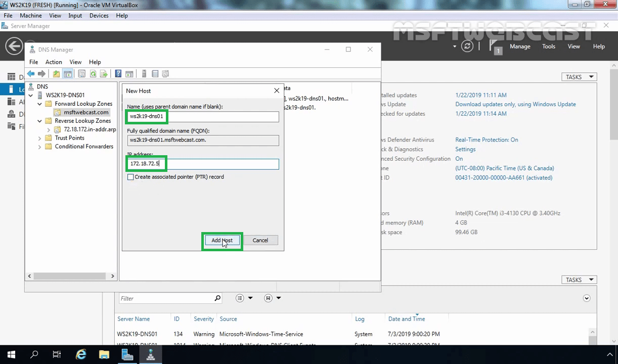Open the Properties toolbar icon in DNS Manager

81,74
